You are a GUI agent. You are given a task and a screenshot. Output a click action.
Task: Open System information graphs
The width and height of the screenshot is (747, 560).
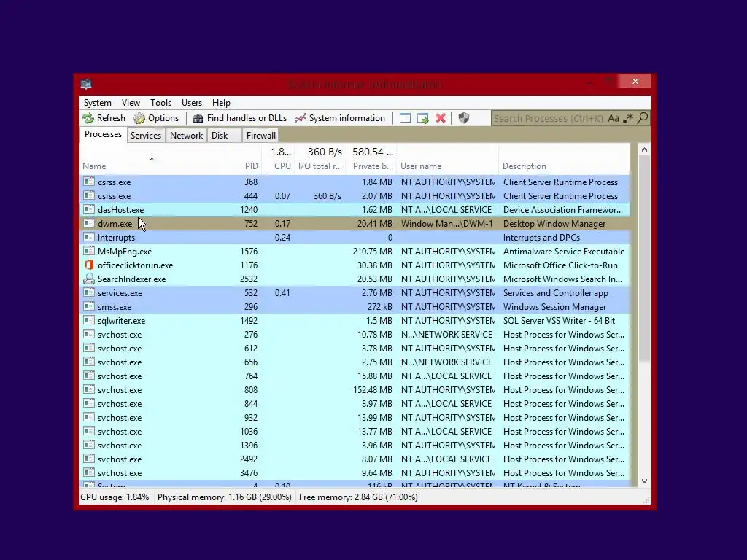(340, 118)
